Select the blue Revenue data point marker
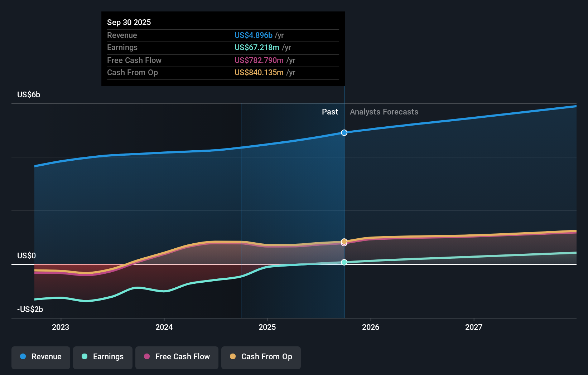Screen dimensions: 588x375 point(344,132)
